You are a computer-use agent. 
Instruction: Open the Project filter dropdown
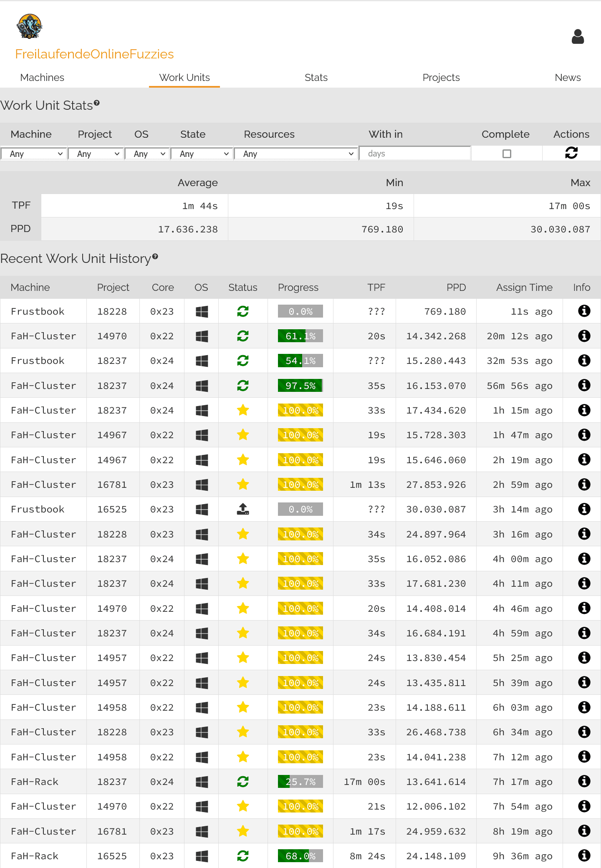coord(96,154)
